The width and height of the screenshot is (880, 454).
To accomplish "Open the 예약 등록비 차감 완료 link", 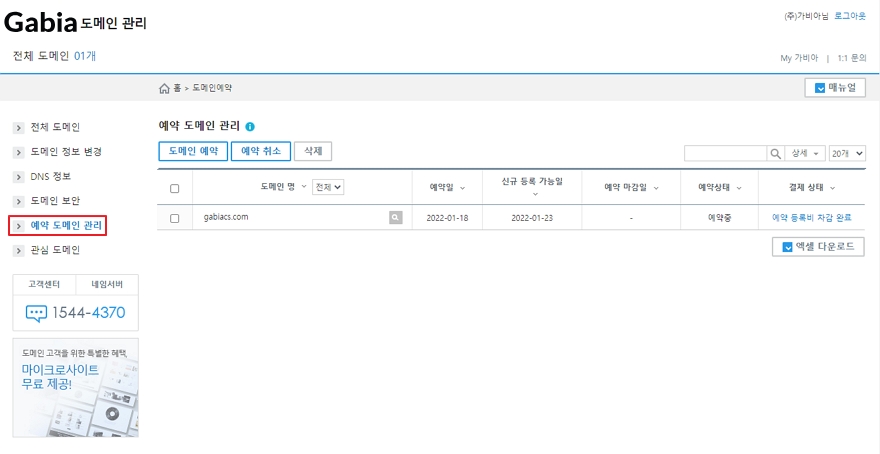I will coord(811,217).
